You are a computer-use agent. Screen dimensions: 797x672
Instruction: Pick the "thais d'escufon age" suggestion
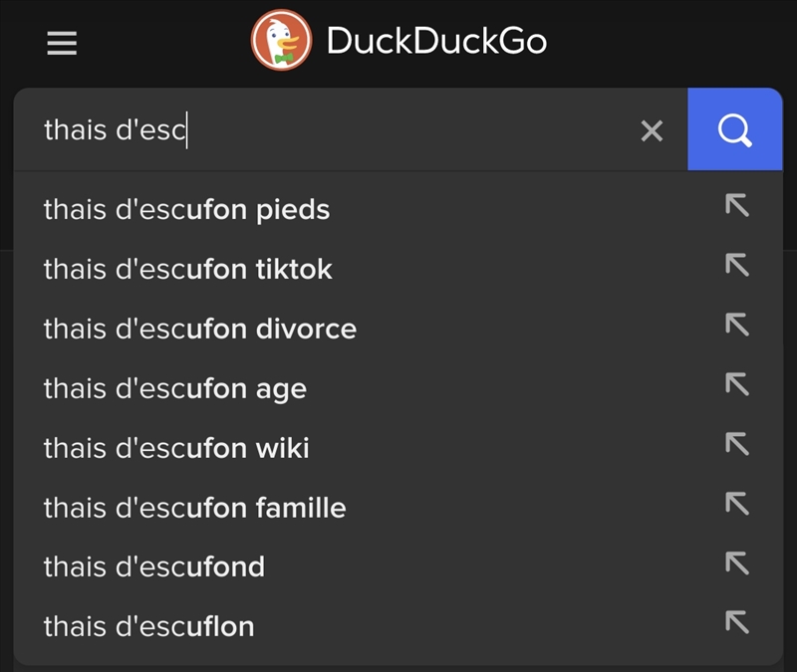click(x=175, y=389)
